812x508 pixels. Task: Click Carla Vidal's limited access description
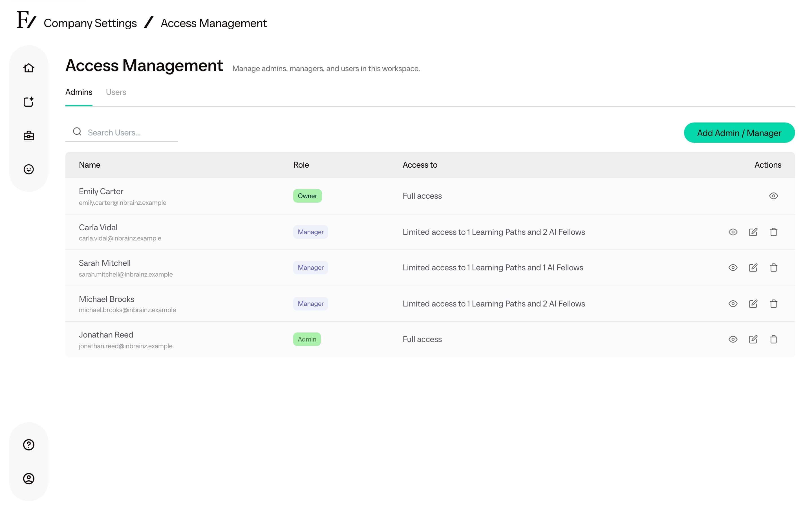(494, 232)
